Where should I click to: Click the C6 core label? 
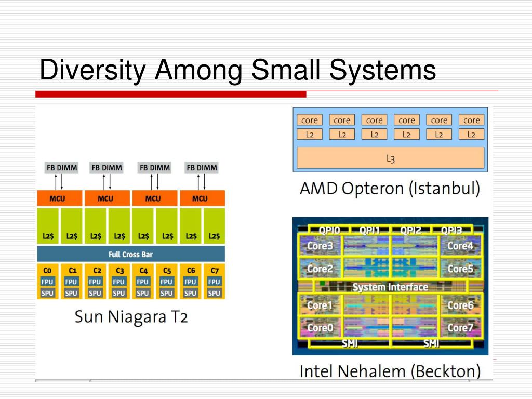191,270
